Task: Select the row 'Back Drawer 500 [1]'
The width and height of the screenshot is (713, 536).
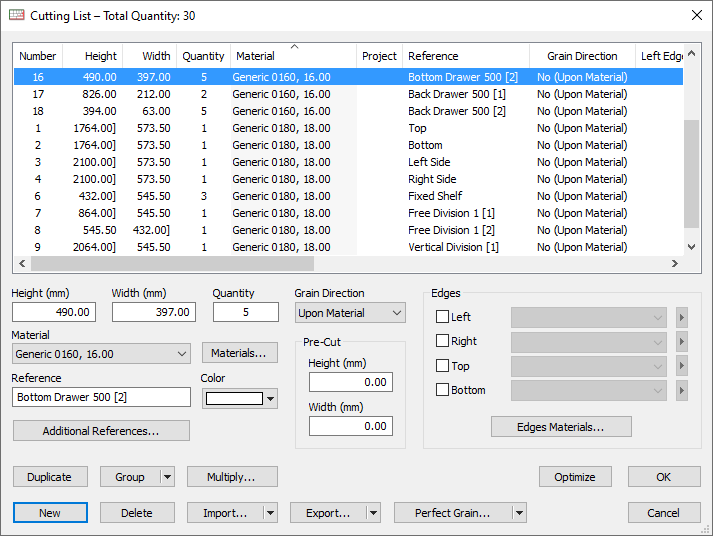Action: click(x=348, y=94)
